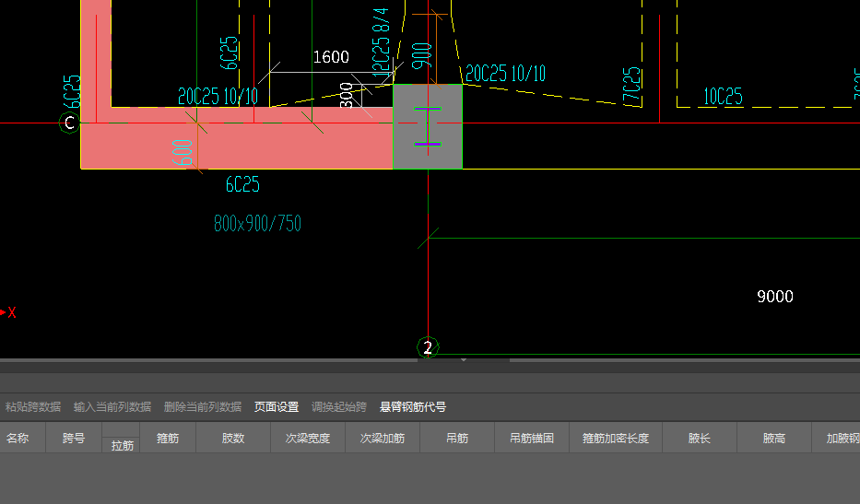Select the orange 900 dimension text
The image size is (860, 504).
pos(421,56)
